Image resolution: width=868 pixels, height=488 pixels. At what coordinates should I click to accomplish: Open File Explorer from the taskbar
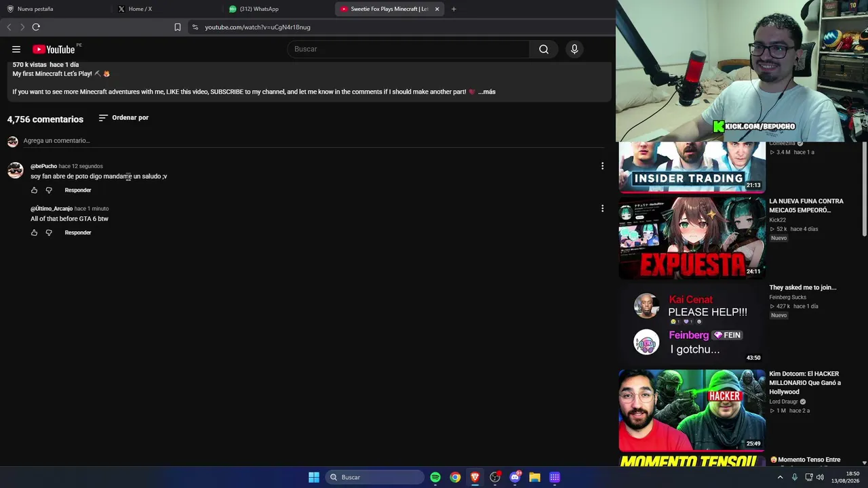pyautogui.click(x=534, y=477)
